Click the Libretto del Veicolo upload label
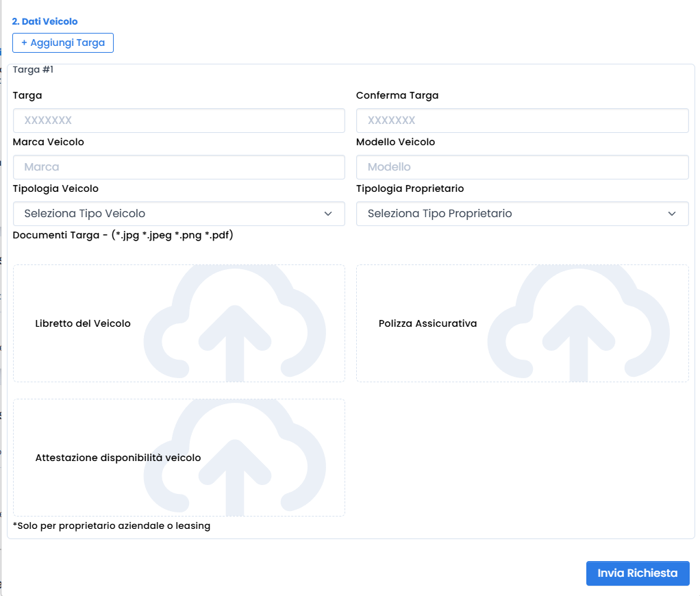The height and width of the screenshot is (596, 700). tap(83, 323)
